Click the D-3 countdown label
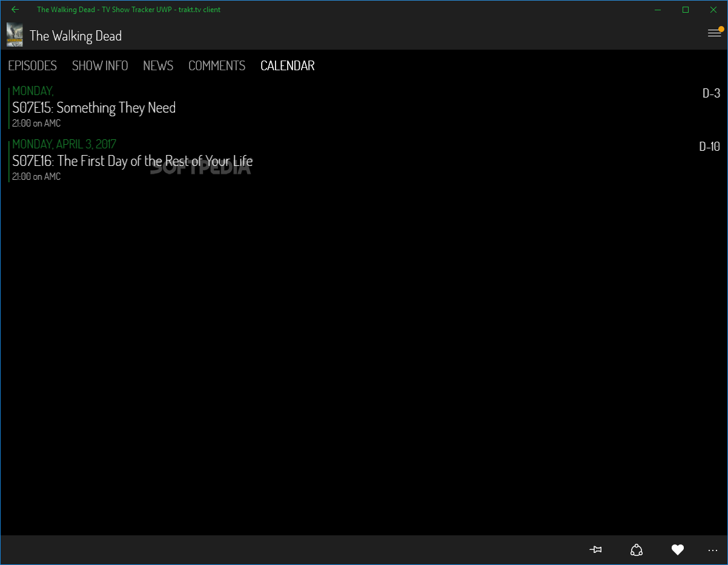728x565 pixels. coord(711,93)
